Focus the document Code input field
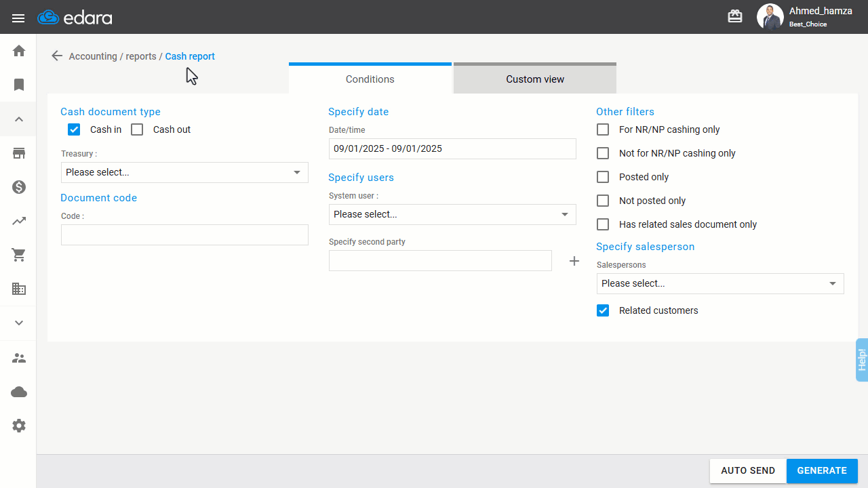Image resolution: width=868 pixels, height=488 pixels. pos(184,235)
